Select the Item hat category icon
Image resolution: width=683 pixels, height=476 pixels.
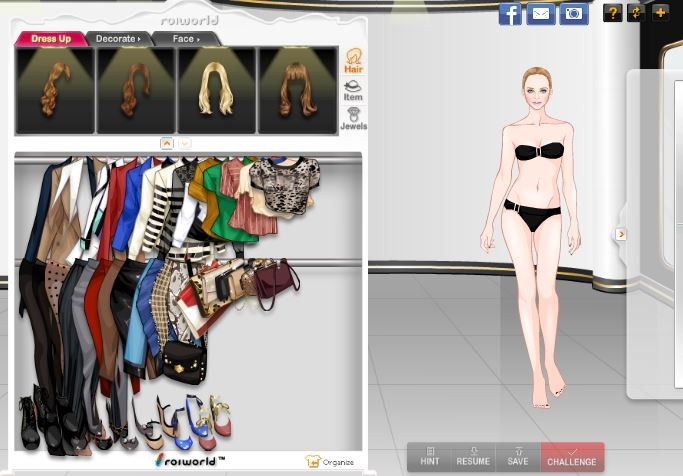353,91
